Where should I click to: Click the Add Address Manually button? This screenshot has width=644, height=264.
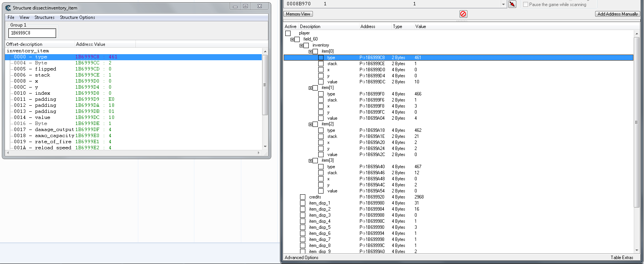[617, 14]
